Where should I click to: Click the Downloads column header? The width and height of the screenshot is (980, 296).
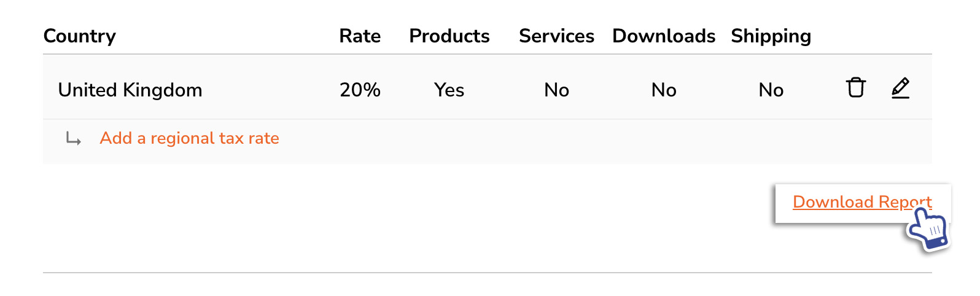coord(664,36)
